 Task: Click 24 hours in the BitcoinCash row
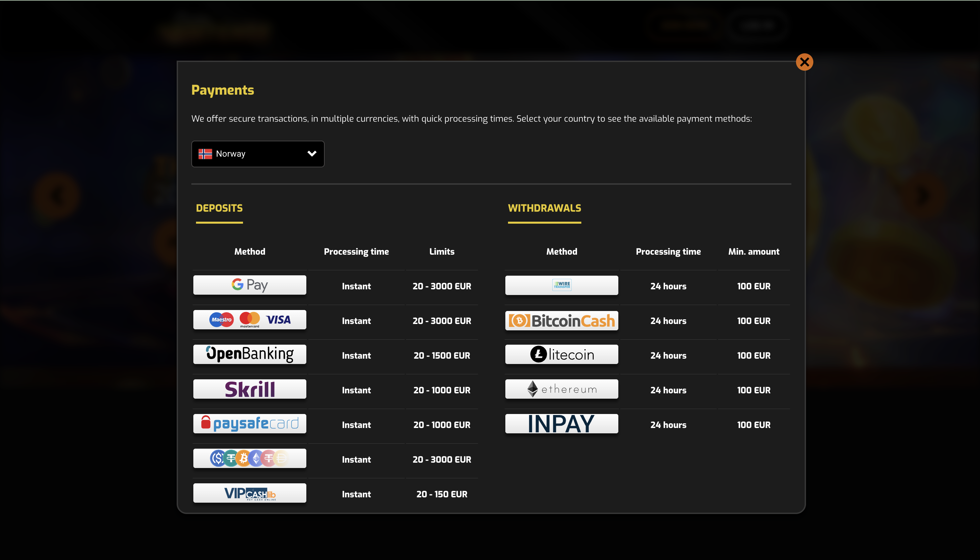click(x=668, y=321)
